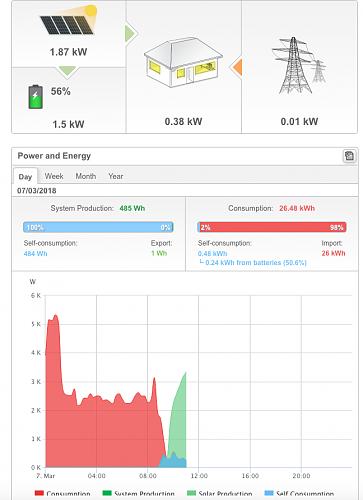Viewport: 363px width, 500px height.
Task: Click the 484 Wh self-consumption value
Action: (x=35, y=254)
